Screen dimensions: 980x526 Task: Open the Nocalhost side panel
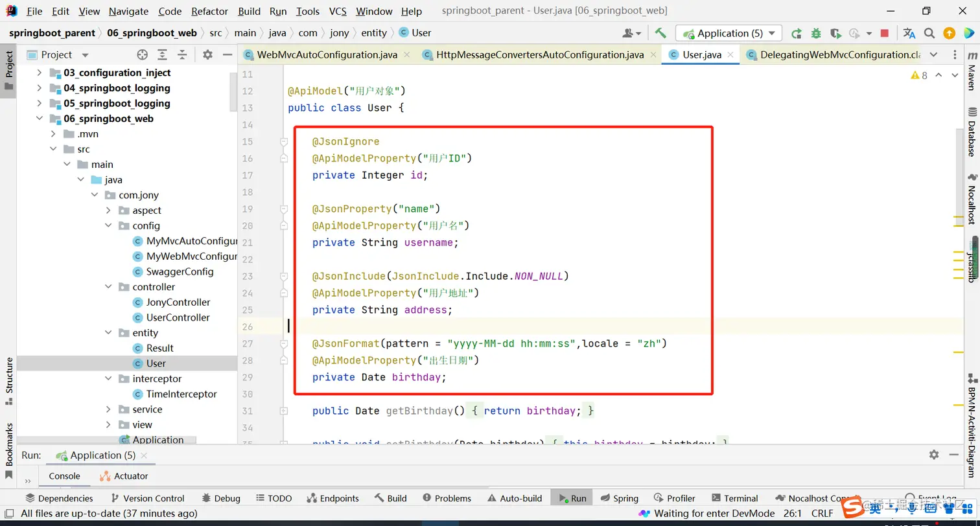(x=972, y=200)
